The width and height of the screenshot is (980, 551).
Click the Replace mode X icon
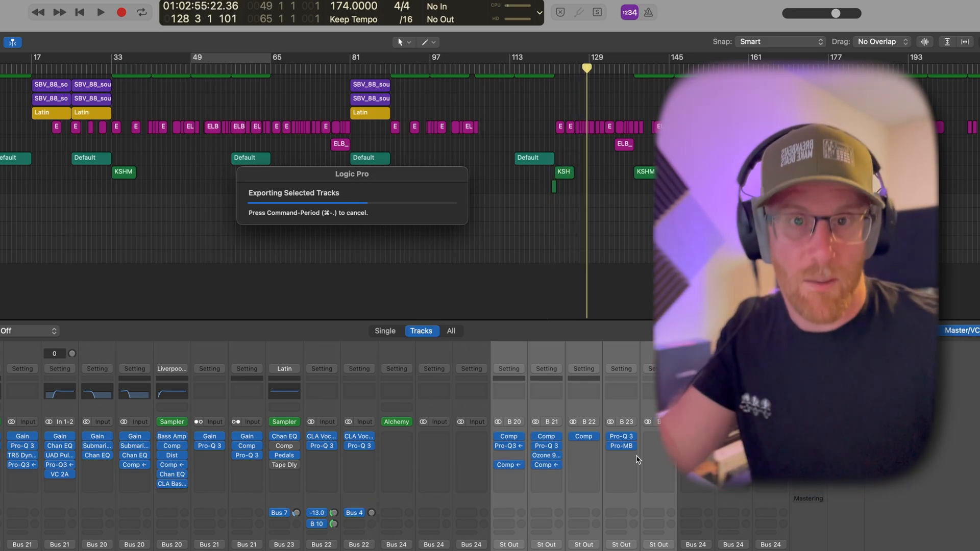pyautogui.click(x=560, y=12)
